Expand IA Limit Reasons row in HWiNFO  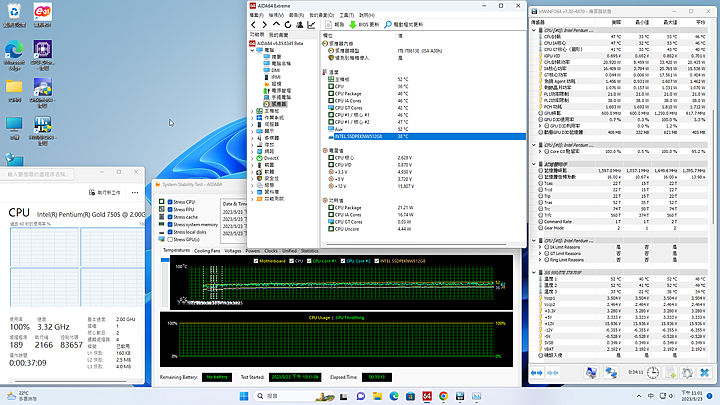coord(540,247)
